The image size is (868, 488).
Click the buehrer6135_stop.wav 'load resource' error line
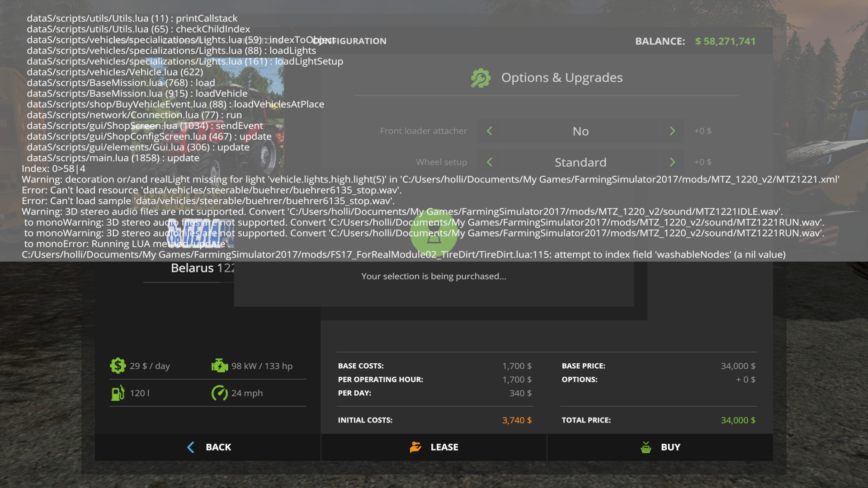click(212, 190)
